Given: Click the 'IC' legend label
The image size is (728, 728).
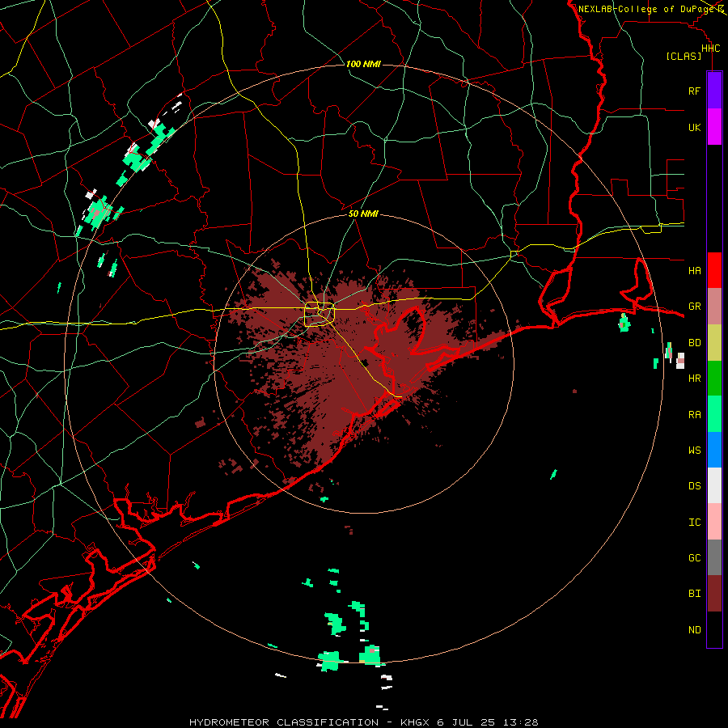Looking at the screenshot, I should click(x=694, y=523).
